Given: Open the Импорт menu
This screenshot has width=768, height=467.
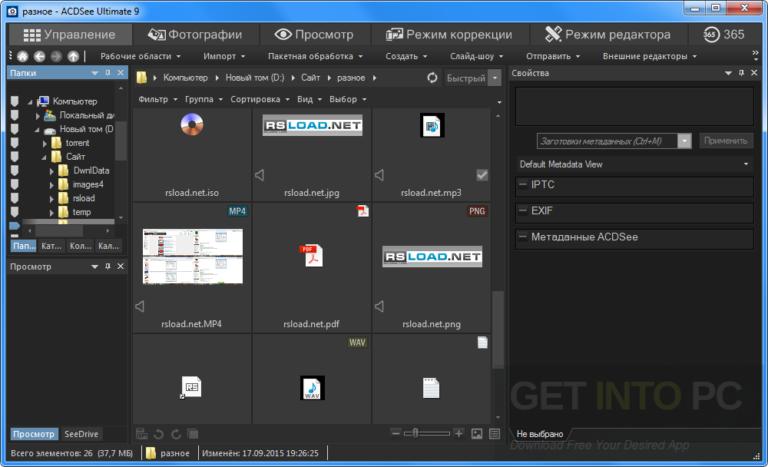Looking at the screenshot, I should [x=224, y=56].
